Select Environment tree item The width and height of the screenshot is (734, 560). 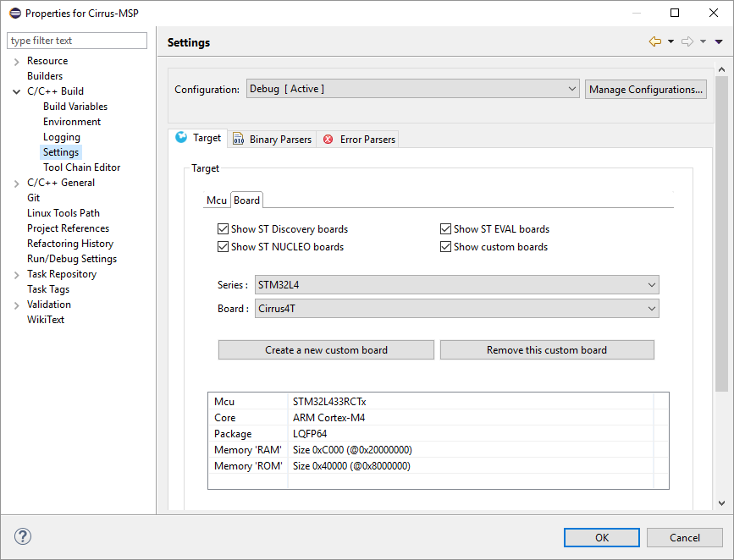point(72,122)
